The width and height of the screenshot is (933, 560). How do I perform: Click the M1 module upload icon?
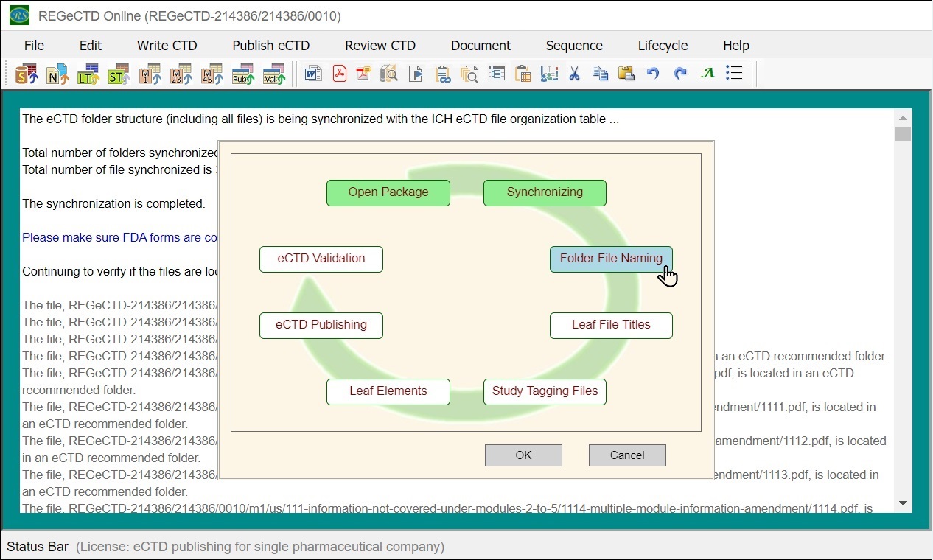[x=150, y=74]
